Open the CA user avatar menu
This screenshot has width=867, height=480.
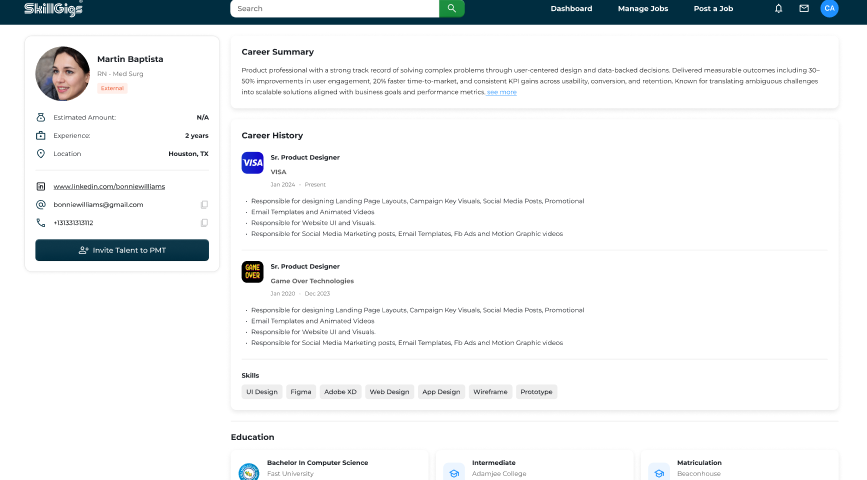(829, 8)
